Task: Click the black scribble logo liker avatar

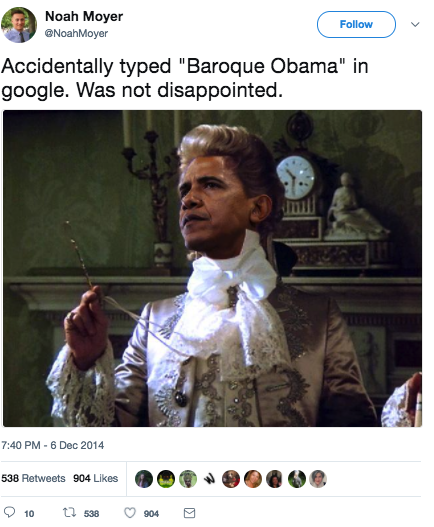Action: tap(209, 479)
